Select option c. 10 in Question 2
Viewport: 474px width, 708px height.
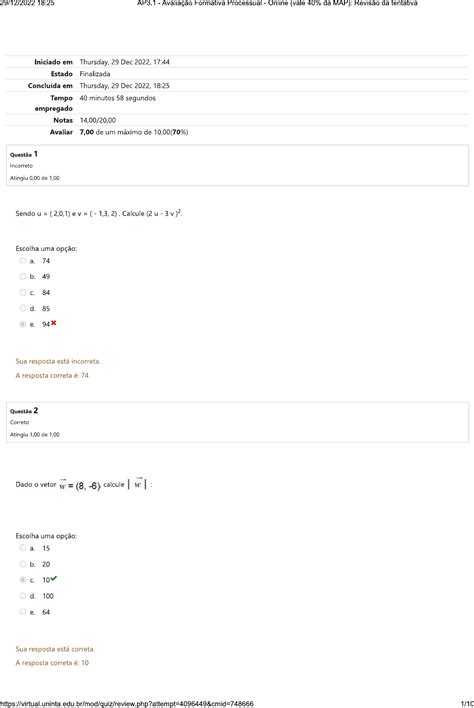point(23,580)
